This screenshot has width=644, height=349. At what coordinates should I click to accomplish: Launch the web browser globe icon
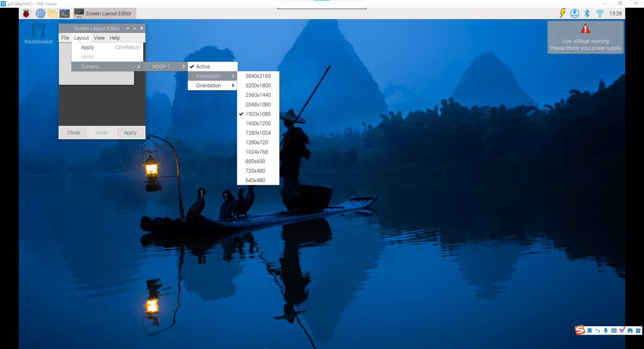pos(41,13)
